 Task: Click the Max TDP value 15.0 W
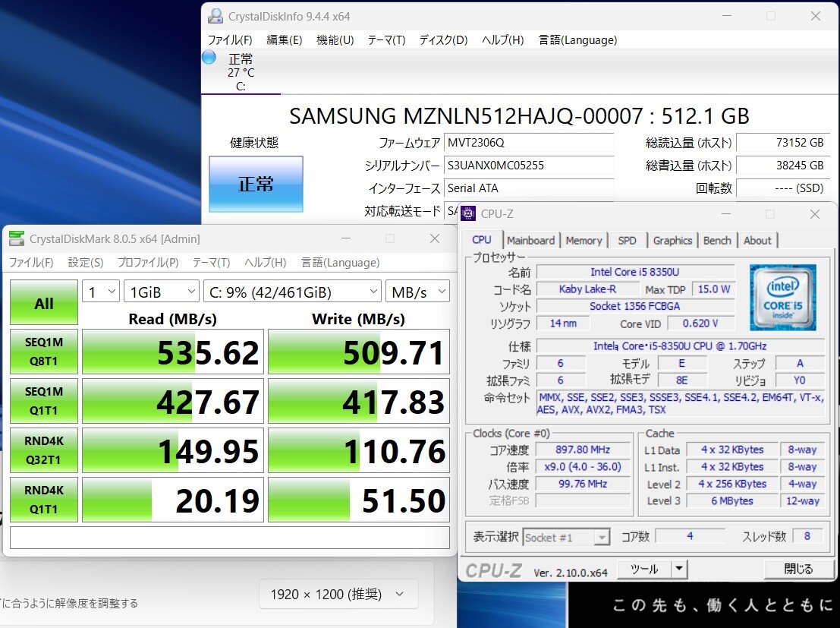click(x=713, y=289)
